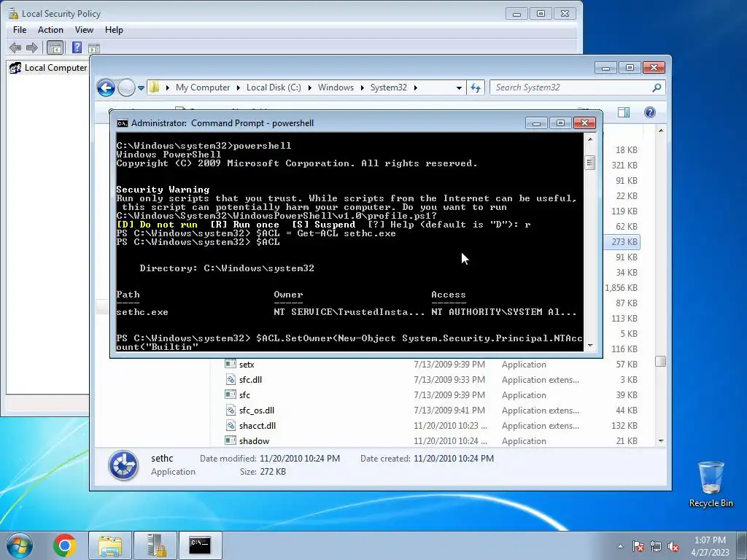Viewport: 747px width, 560px height.
Task: Click Windows in address breadcrumb
Action: pos(336,87)
